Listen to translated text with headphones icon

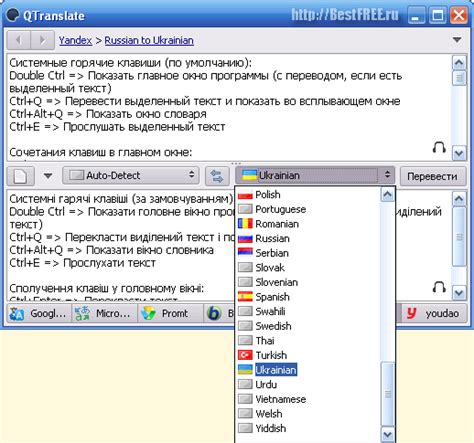coord(439,287)
